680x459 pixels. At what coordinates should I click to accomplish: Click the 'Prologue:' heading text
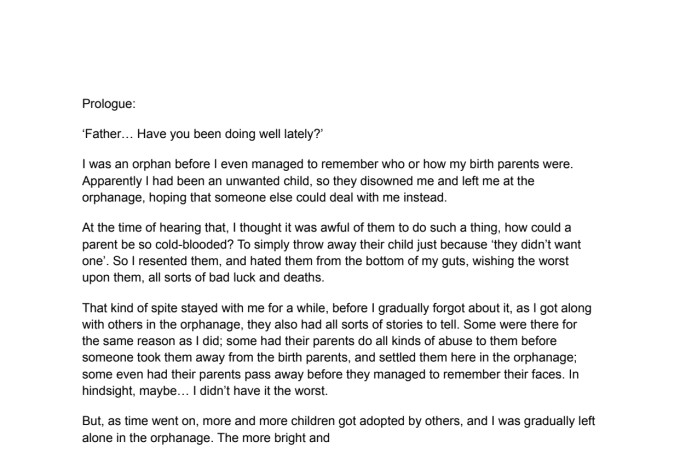point(114,103)
